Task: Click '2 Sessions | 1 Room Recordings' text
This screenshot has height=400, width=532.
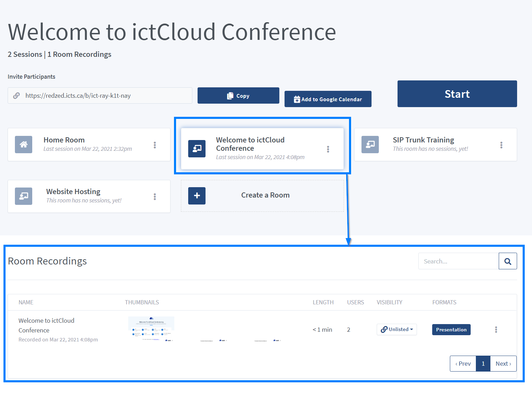Action: coord(60,54)
